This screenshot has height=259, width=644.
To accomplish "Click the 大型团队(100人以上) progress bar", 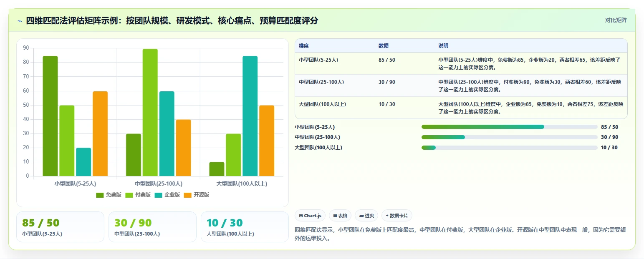I will [510, 148].
